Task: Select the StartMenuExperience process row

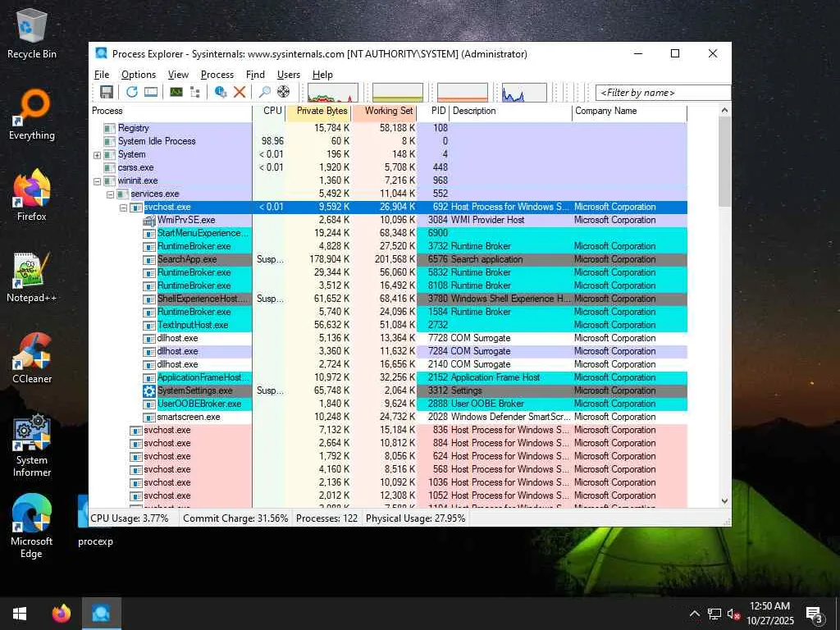Action: coord(388,233)
